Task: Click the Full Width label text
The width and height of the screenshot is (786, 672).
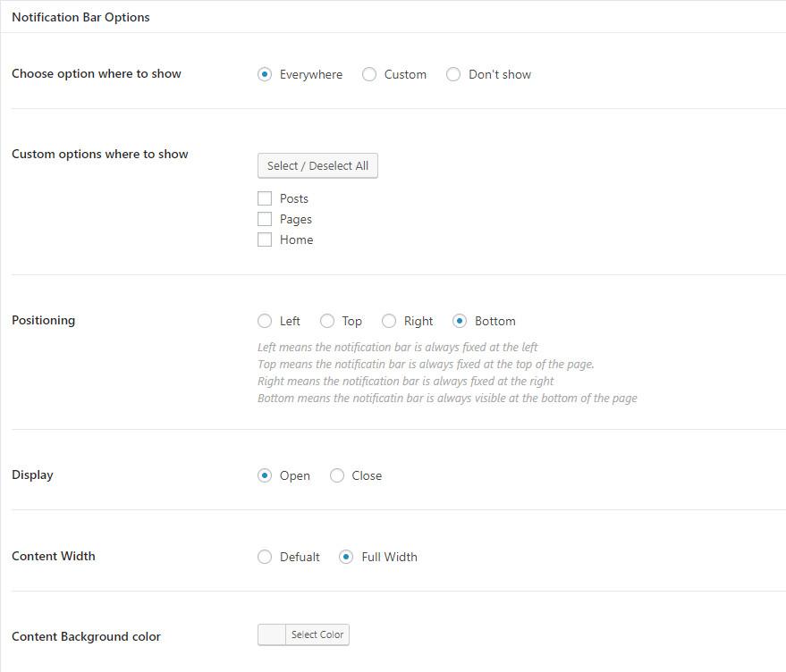Action: (389, 557)
